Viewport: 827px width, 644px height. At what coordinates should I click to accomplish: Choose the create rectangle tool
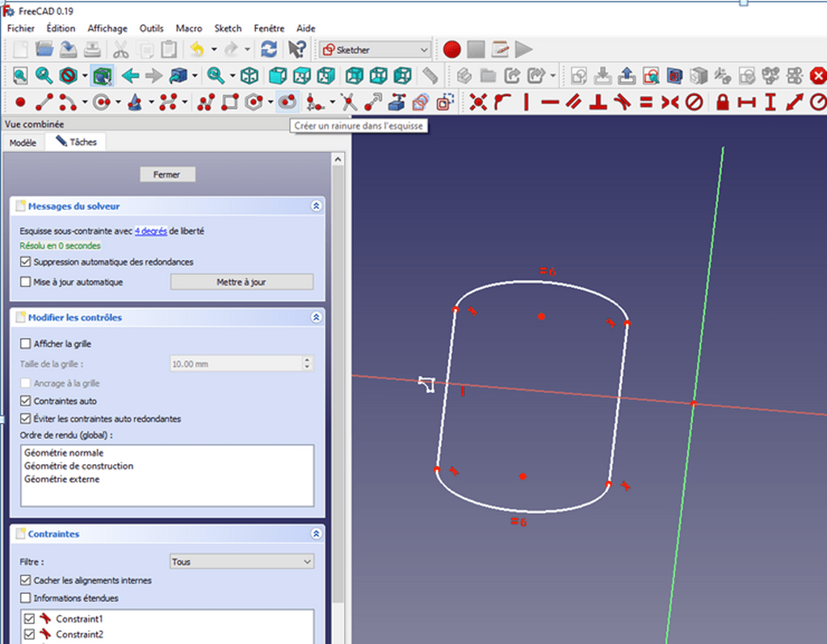pyautogui.click(x=230, y=102)
